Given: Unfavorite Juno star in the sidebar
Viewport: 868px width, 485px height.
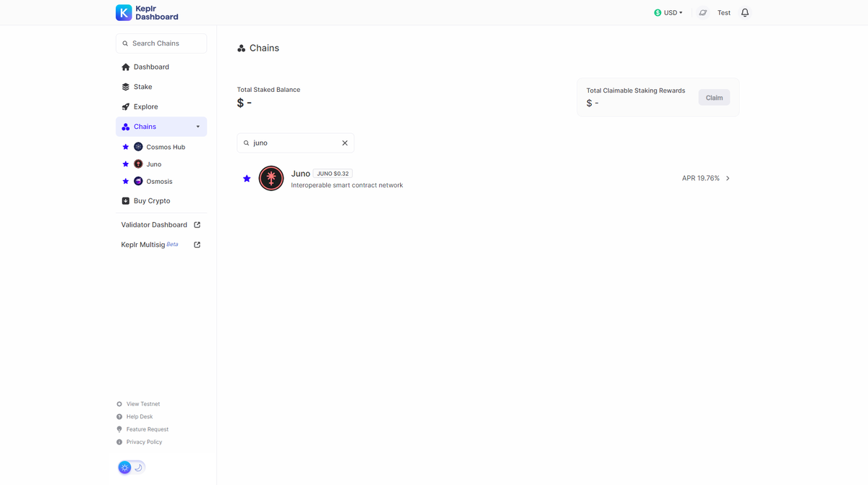Looking at the screenshot, I should [x=126, y=164].
